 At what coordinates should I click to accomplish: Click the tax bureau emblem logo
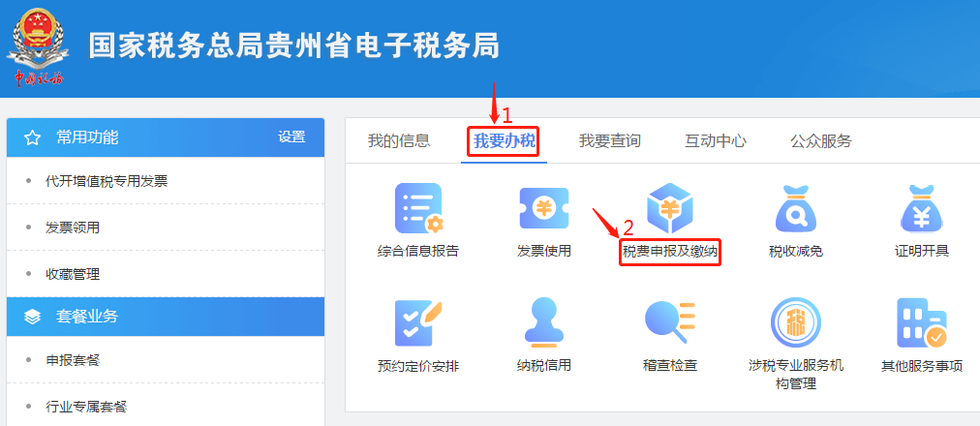click(x=40, y=46)
